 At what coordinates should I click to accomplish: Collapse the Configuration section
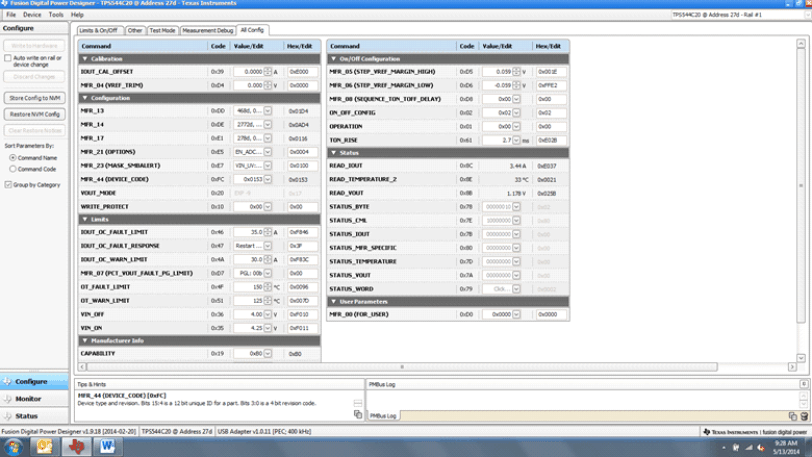tap(85, 98)
